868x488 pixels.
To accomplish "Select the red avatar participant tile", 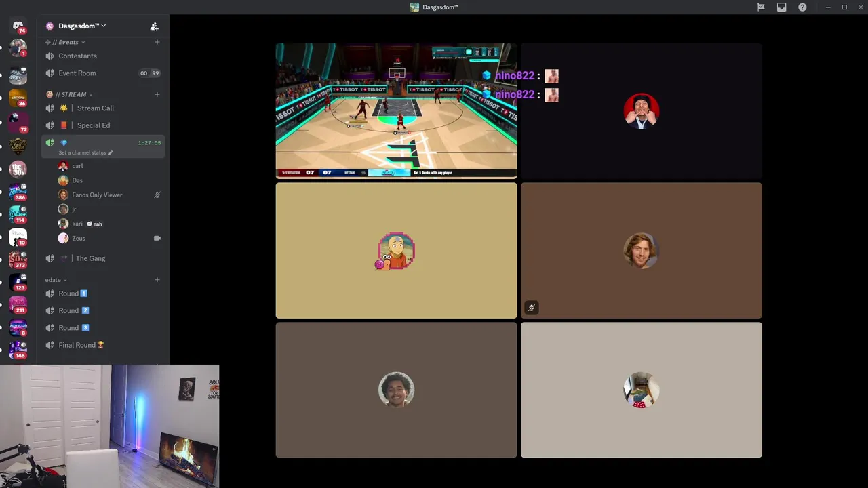I will coord(642,111).
